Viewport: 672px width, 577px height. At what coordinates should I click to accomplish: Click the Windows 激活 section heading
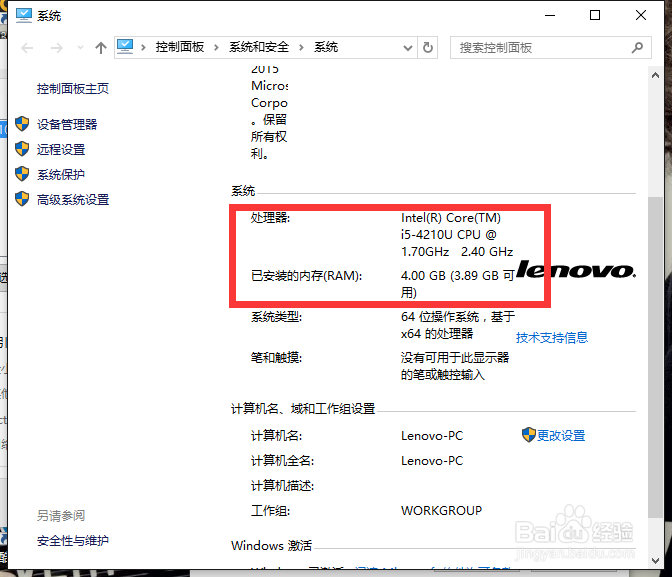pyautogui.click(x=271, y=545)
